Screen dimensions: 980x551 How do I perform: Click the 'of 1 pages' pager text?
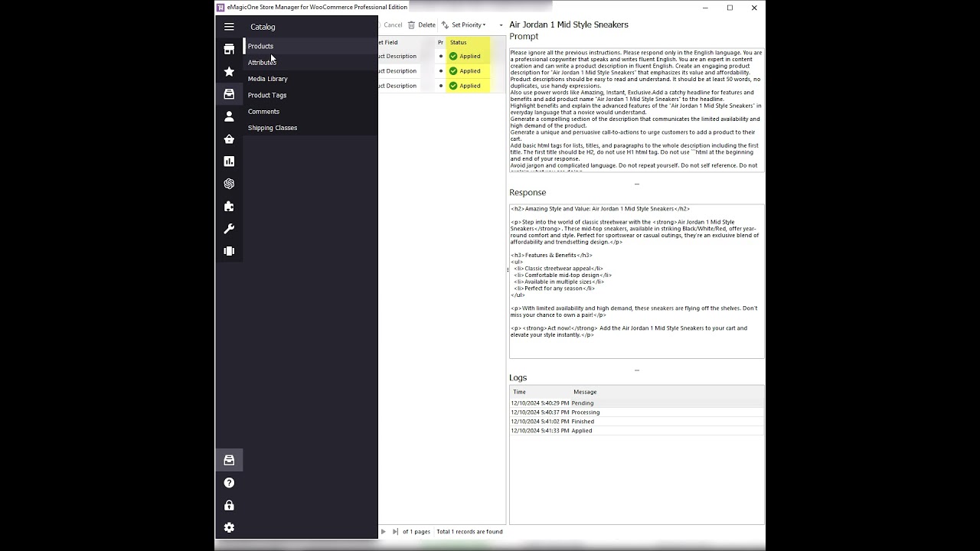coord(417,532)
